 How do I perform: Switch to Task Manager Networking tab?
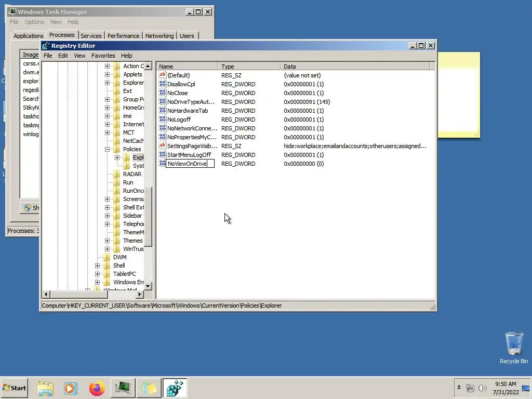pyautogui.click(x=159, y=36)
